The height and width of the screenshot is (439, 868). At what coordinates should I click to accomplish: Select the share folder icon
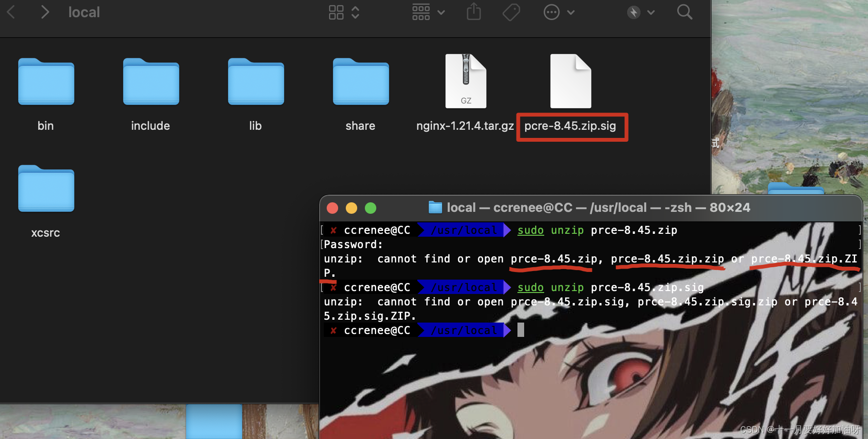(x=361, y=82)
